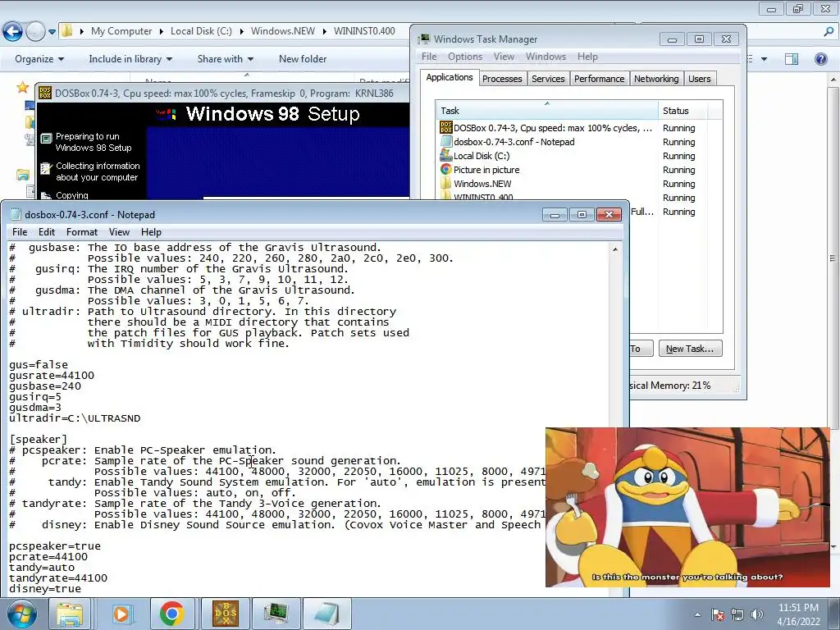
Task: Click the Task Manager title bar icon
Action: tap(424, 39)
